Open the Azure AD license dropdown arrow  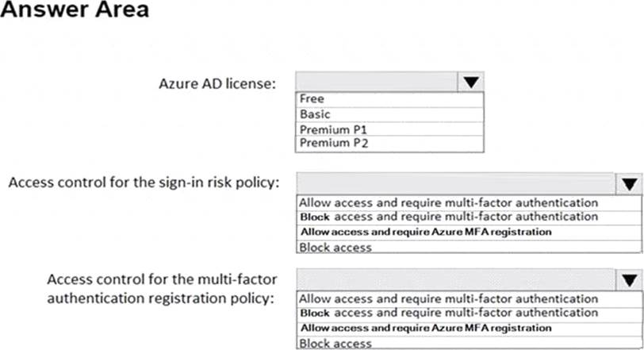(x=470, y=82)
